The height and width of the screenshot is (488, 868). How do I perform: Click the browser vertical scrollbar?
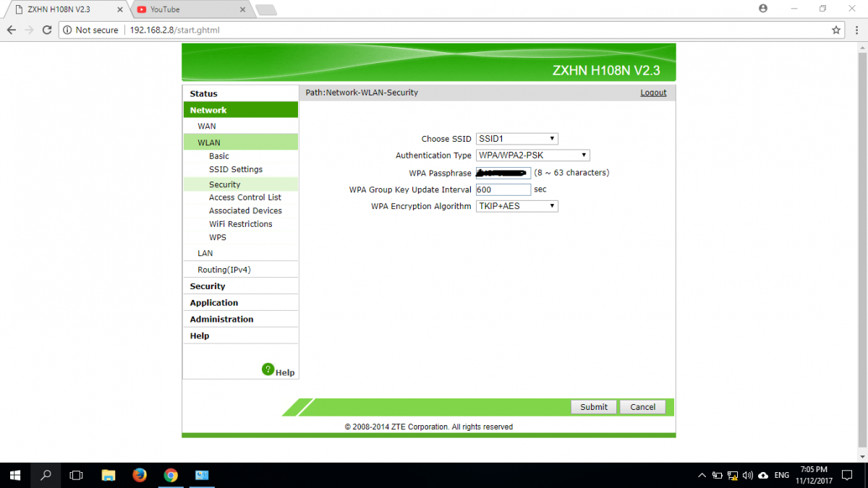(862, 252)
